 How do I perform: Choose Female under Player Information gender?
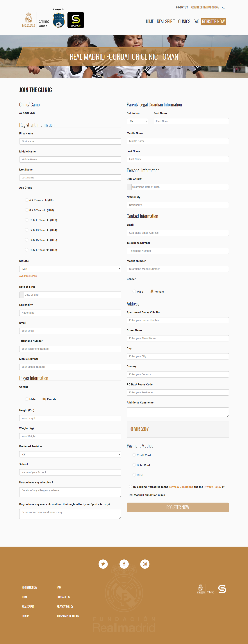(44, 399)
